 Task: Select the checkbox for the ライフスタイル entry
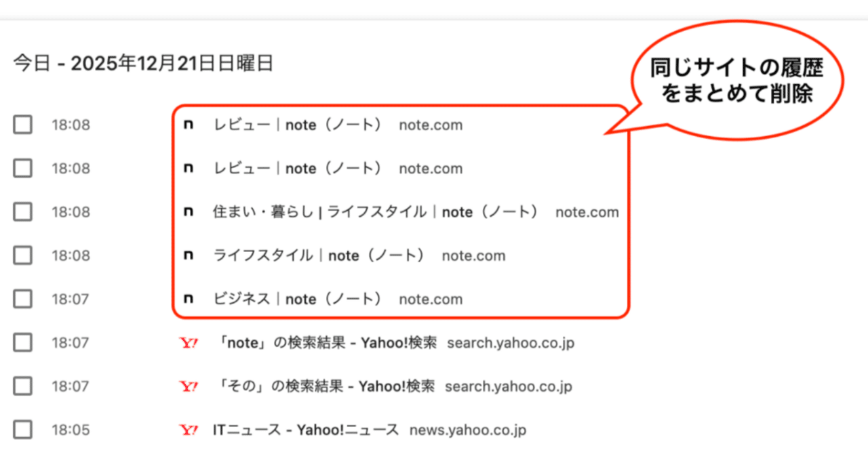pyautogui.click(x=22, y=255)
